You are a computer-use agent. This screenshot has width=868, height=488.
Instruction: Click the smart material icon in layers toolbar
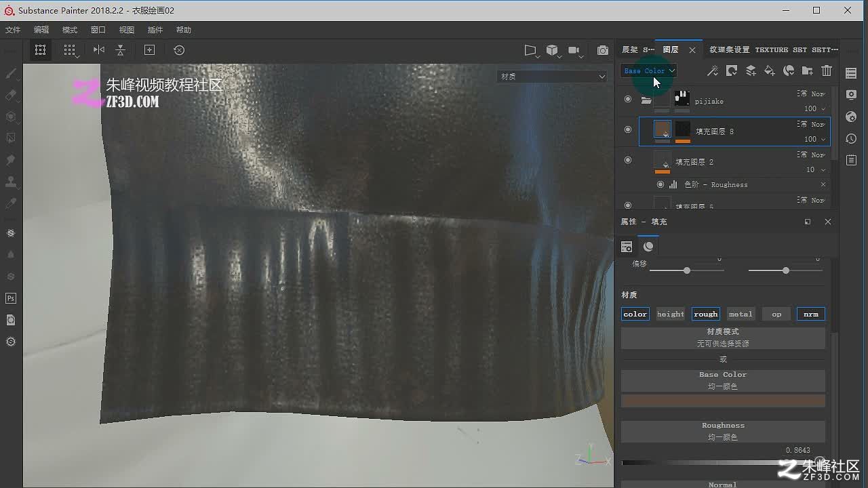click(789, 70)
